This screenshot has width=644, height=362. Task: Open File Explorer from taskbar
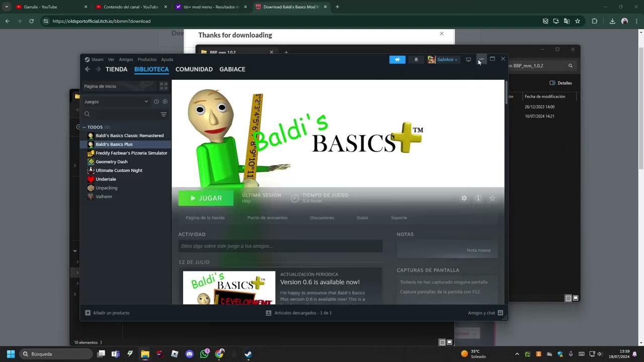tap(145, 354)
